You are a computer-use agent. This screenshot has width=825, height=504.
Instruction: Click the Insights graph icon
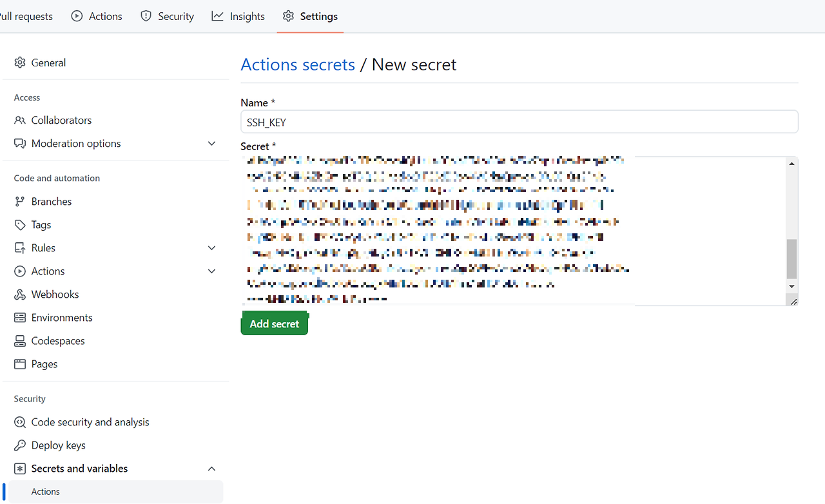(218, 16)
